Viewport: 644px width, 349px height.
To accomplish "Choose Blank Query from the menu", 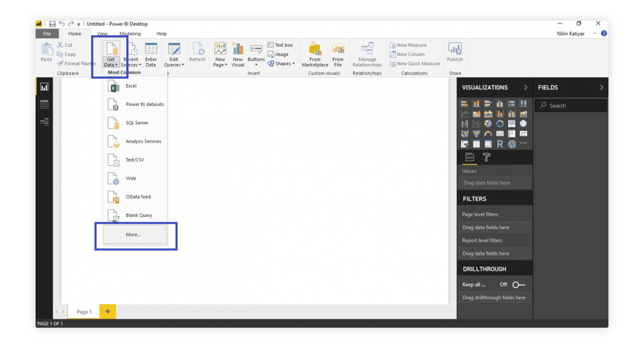I will pos(135,215).
